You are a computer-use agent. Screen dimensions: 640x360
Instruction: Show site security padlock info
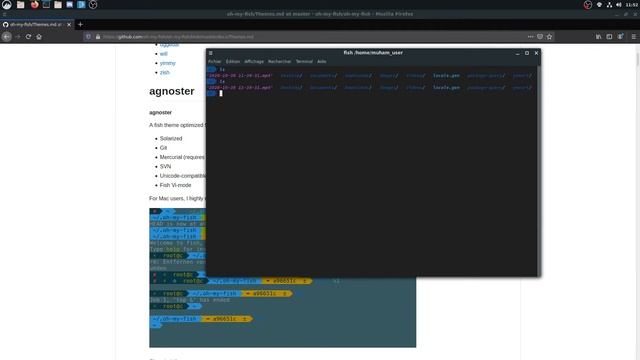98,37
